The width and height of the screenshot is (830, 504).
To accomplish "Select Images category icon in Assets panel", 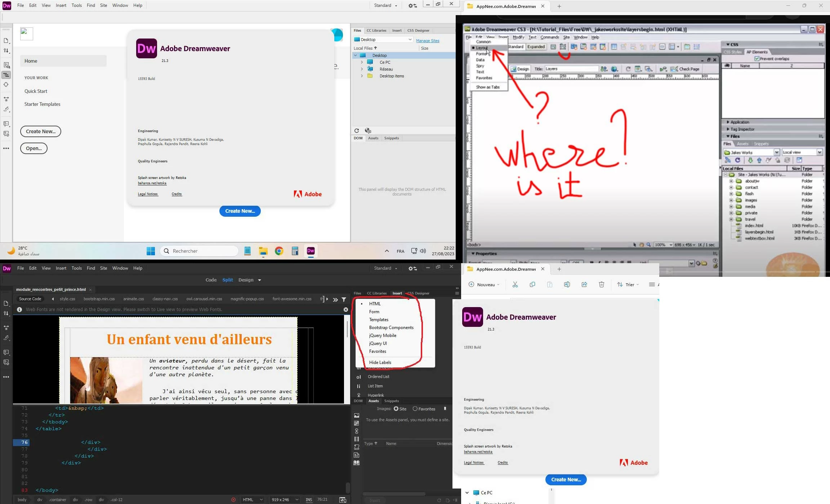I will pos(357,415).
